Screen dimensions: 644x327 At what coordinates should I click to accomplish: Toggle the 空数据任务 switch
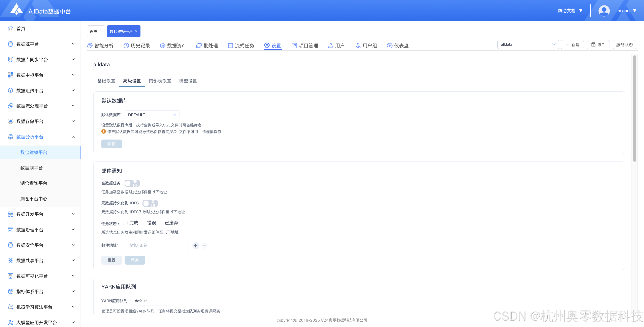[132, 183]
